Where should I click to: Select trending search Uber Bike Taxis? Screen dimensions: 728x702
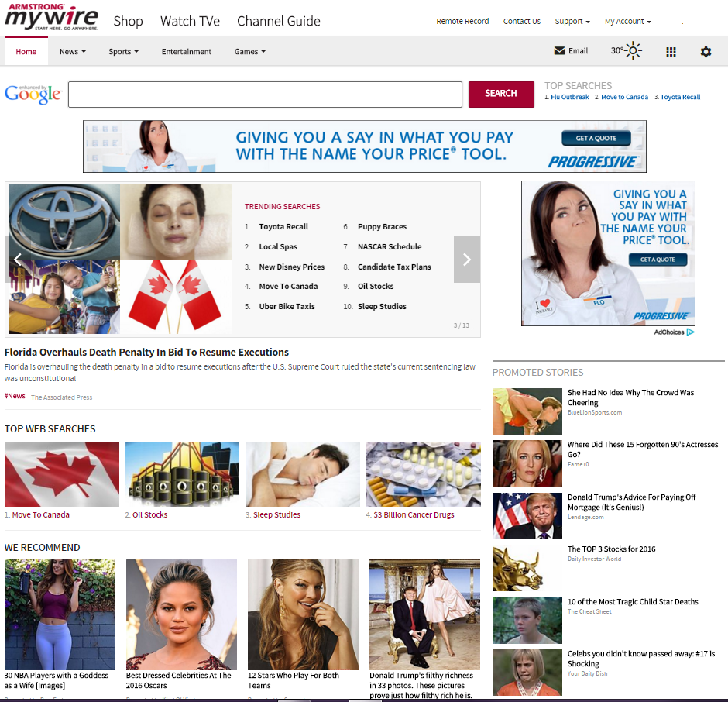(x=287, y=306)
